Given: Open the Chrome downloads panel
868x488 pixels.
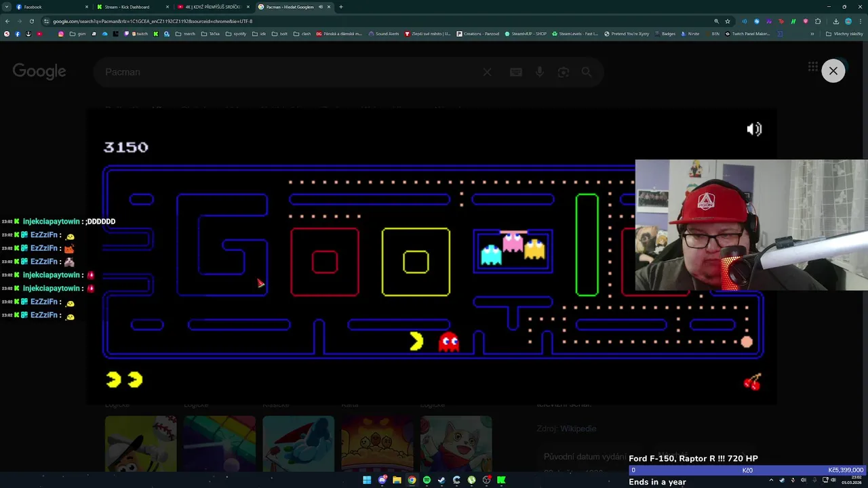Looking at the screenshot, I should 835,21.
